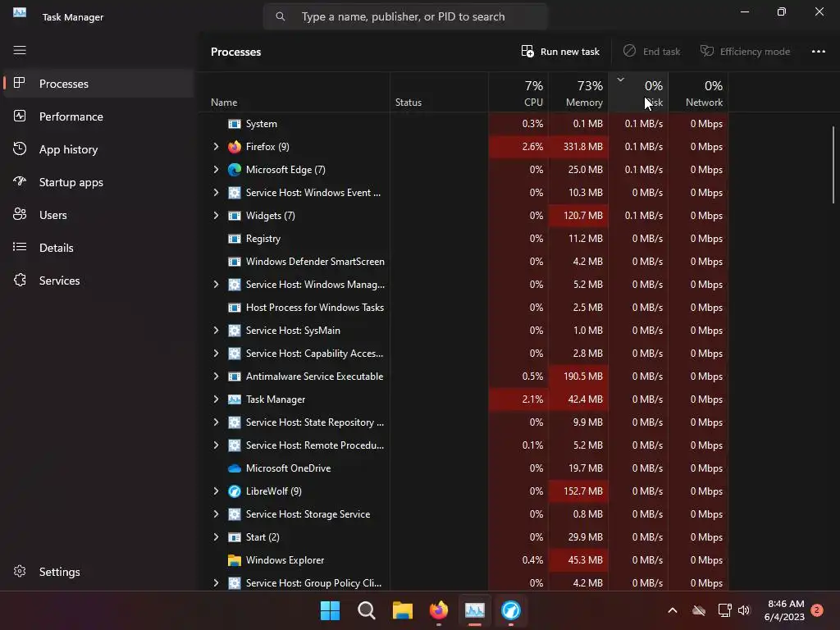Select the Microsoft OneDrive process name
Viewport: 840px width, 630px height.
tap(288, 468)
